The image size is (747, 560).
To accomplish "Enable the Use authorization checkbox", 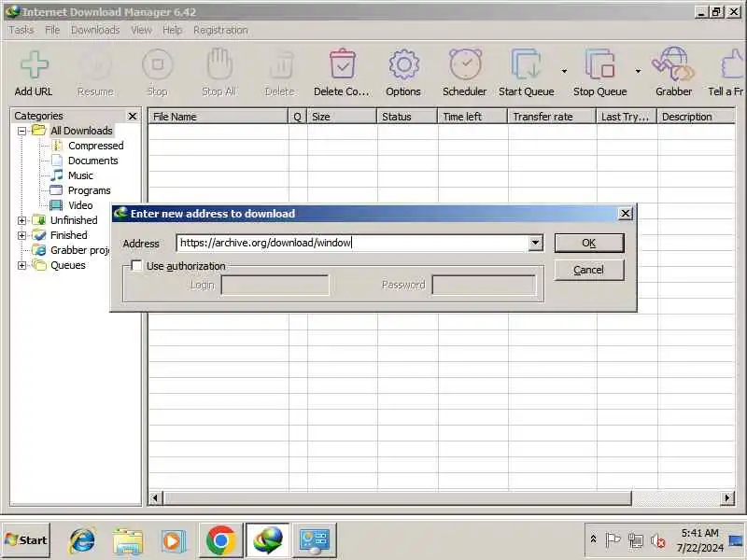I will pos(136,266).
